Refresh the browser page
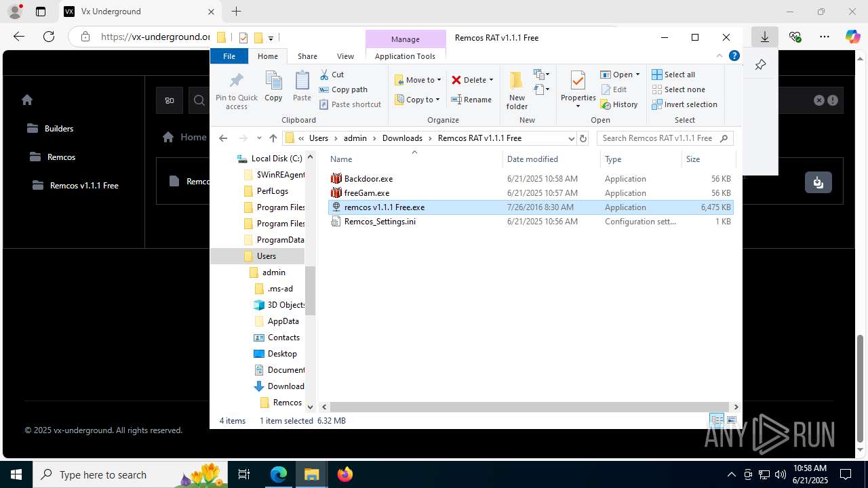868x488 pixels. (x=48, y=37)
